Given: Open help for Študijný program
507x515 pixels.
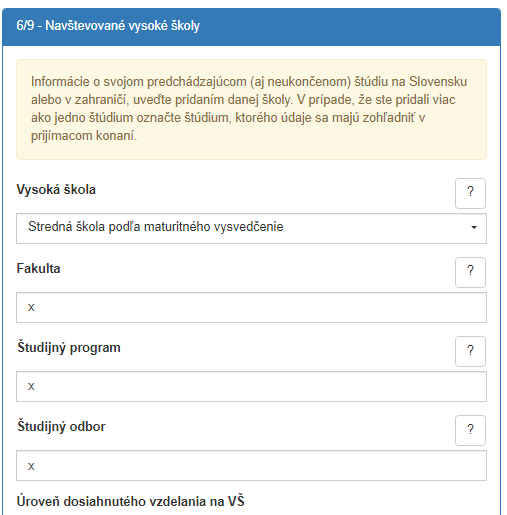Looking at the screenshot, I should 470,351.
